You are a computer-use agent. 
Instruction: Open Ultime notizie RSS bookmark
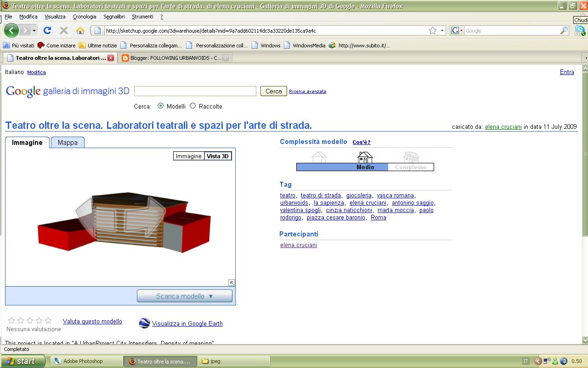coord(98,46)
